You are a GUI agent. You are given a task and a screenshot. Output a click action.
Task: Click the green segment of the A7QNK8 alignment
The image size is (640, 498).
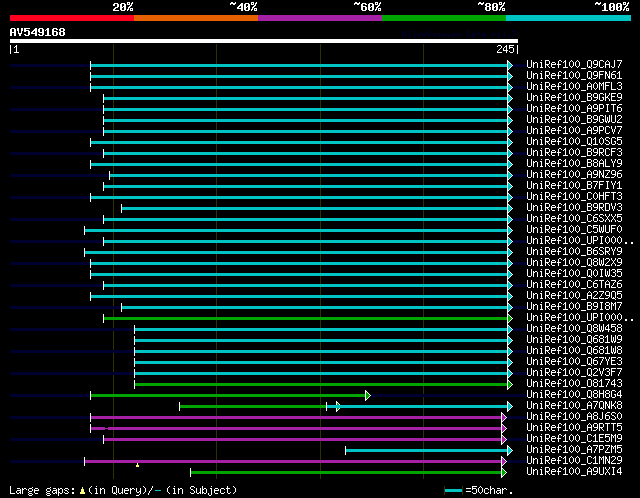pyautogui.click(x=253, y=406)
